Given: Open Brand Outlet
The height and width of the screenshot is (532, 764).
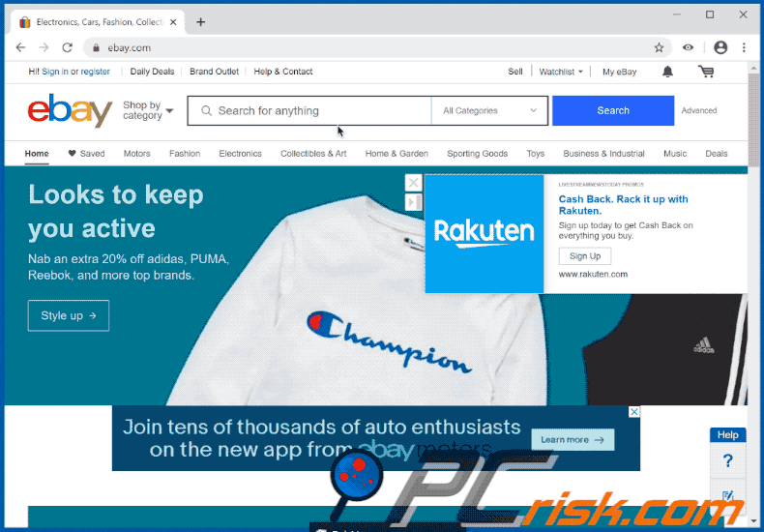Looking at the screenshot, I should pyautogui.click(x=214, y=72).
